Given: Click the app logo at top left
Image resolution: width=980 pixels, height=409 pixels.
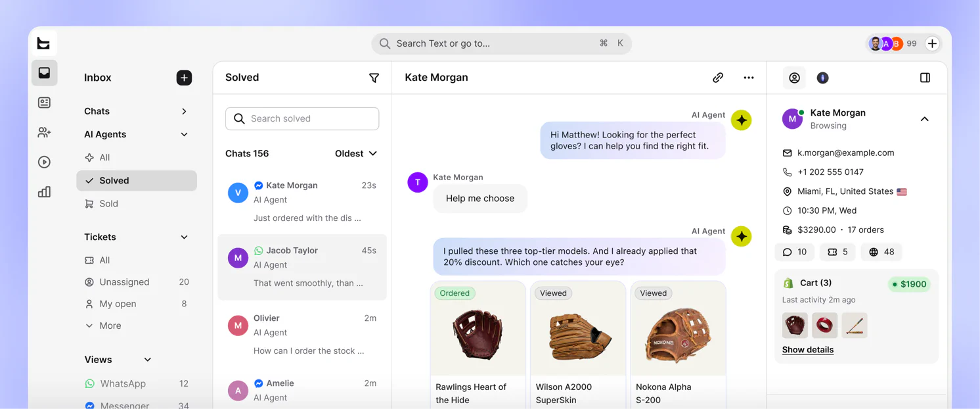Looking at the screenshot, I should [x=44, y=43].
